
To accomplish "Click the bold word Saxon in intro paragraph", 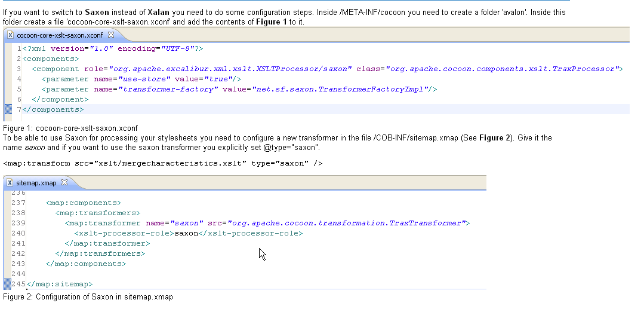I will click(x=97, y=13).
